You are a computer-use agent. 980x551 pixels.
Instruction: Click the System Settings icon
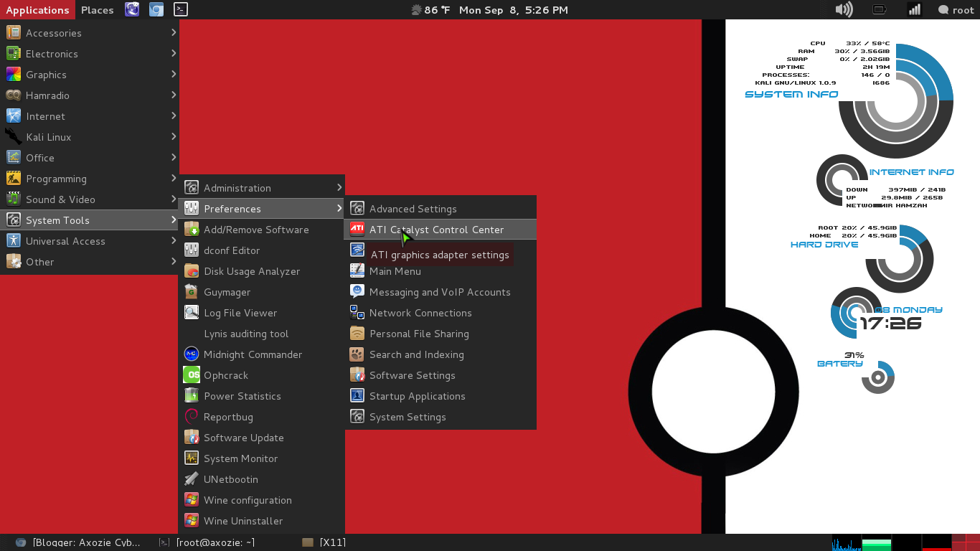pos(357,417)
